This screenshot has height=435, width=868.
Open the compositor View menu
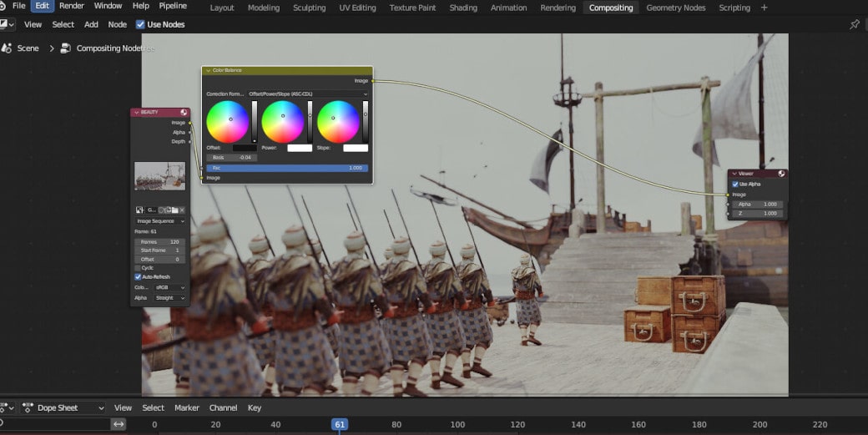pos(33,24)
